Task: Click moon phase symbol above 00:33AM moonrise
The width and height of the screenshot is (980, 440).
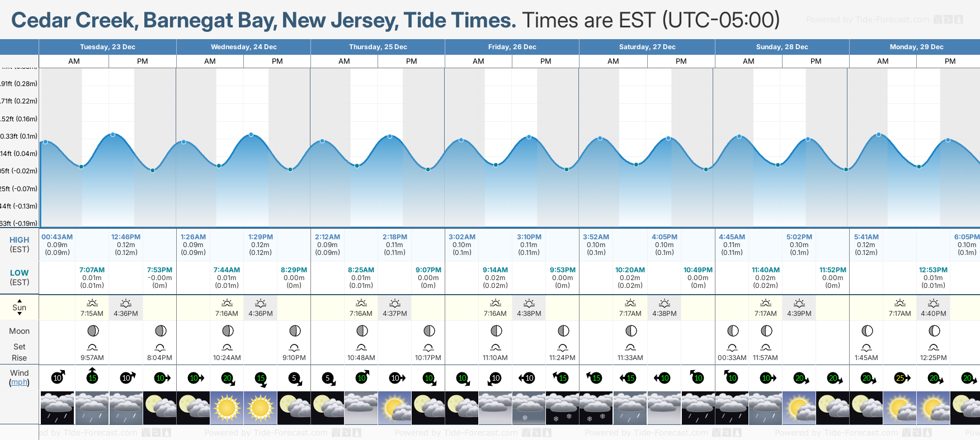Action: tap(732, 331)
